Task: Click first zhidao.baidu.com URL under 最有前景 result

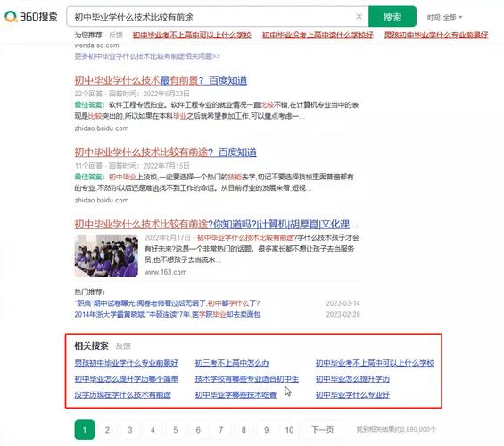Action: (102, 128)
